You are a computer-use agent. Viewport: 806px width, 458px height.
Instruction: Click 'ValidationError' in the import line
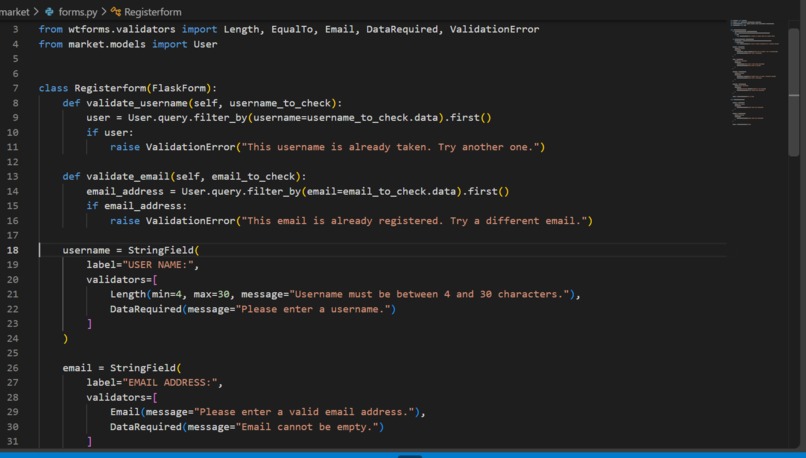(x=494, y=29)
